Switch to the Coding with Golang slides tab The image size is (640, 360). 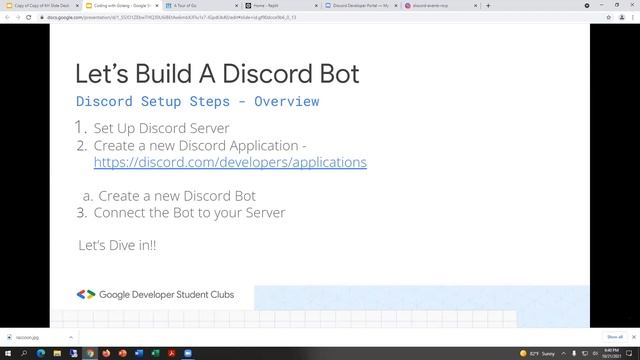tap(122, 6)
